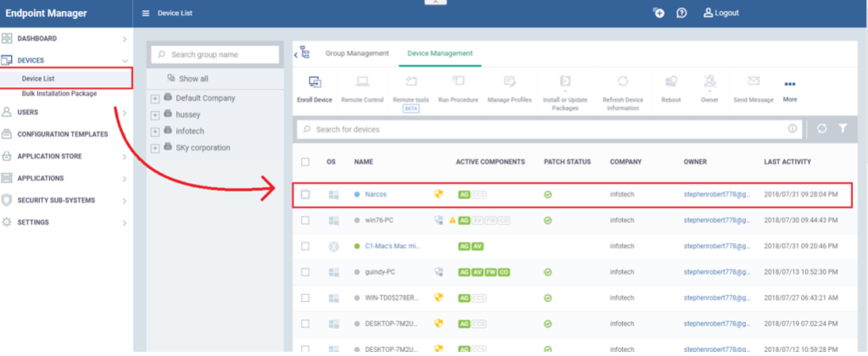This screenshot has width=868, height=356.
Task: Click the win76-PC warning triangle icon
Action: click(453, 220)
